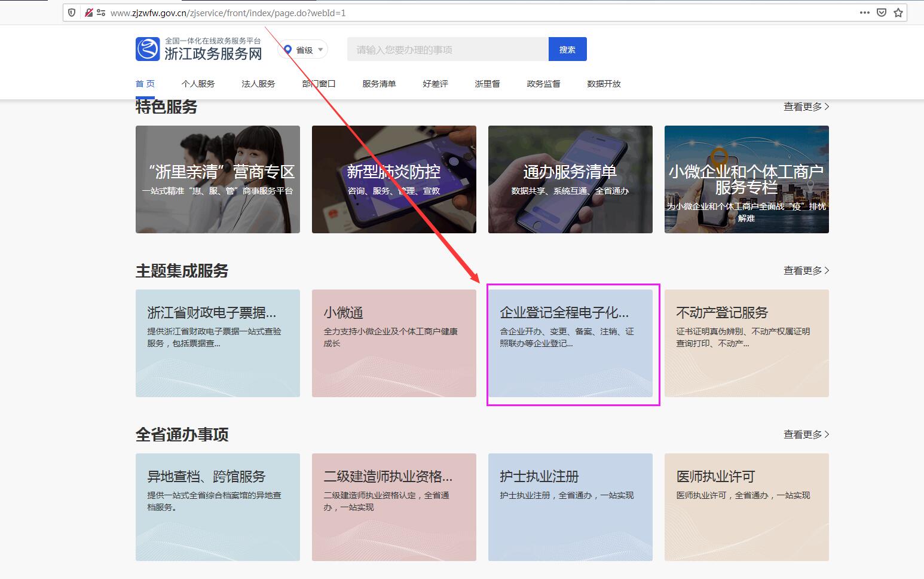
Task: Open the 新型肺炎防控 card thumbnail
Action: tap(393, 179)
